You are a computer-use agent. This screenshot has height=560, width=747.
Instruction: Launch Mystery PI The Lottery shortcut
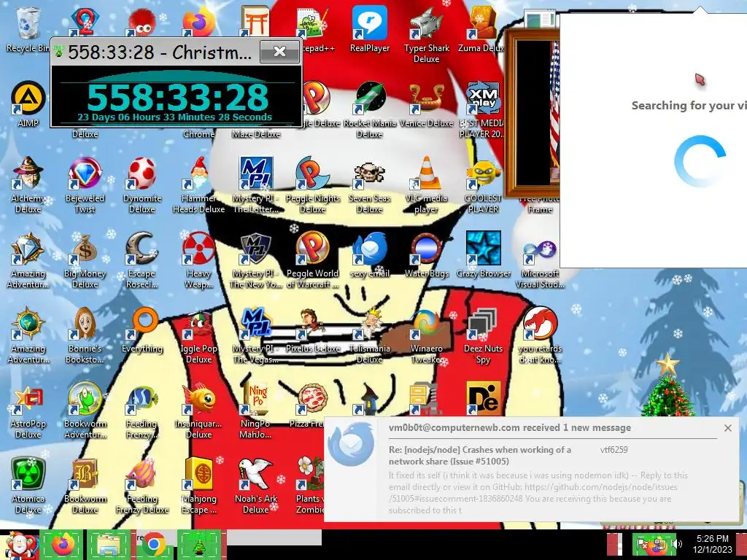256,186
